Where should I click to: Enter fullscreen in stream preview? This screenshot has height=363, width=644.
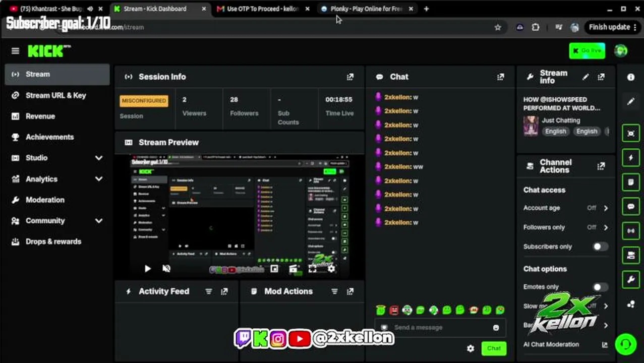point(312,269)
